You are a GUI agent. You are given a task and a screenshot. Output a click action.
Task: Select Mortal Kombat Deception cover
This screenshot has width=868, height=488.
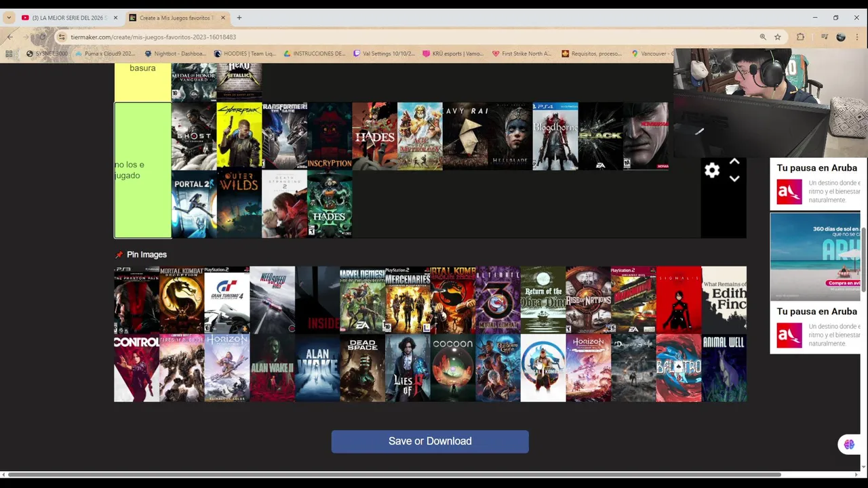tap(182, 300)
